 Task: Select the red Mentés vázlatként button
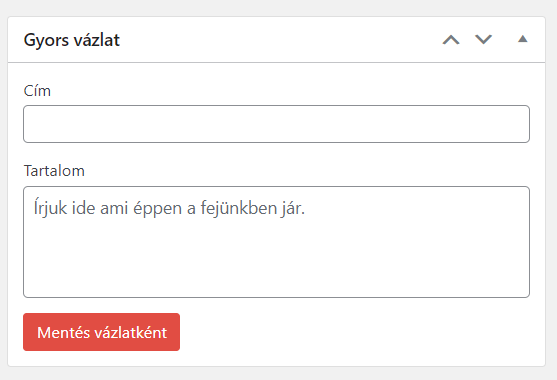click(102, 332)
